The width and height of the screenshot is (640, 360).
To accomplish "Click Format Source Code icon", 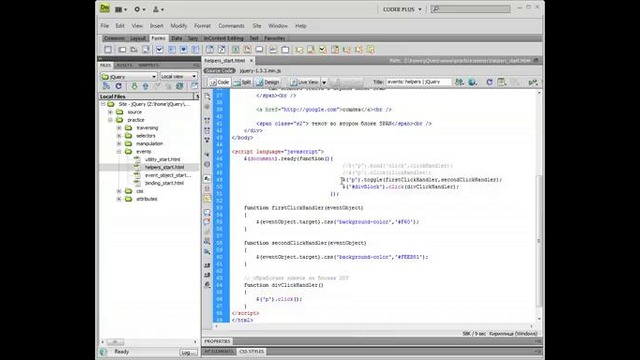I will click(x=207, y=284).
